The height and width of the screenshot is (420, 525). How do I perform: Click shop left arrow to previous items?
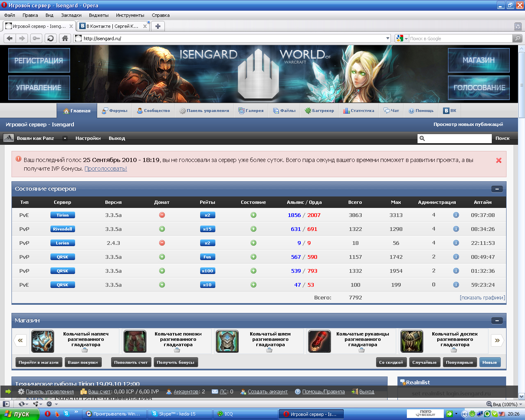20,340
